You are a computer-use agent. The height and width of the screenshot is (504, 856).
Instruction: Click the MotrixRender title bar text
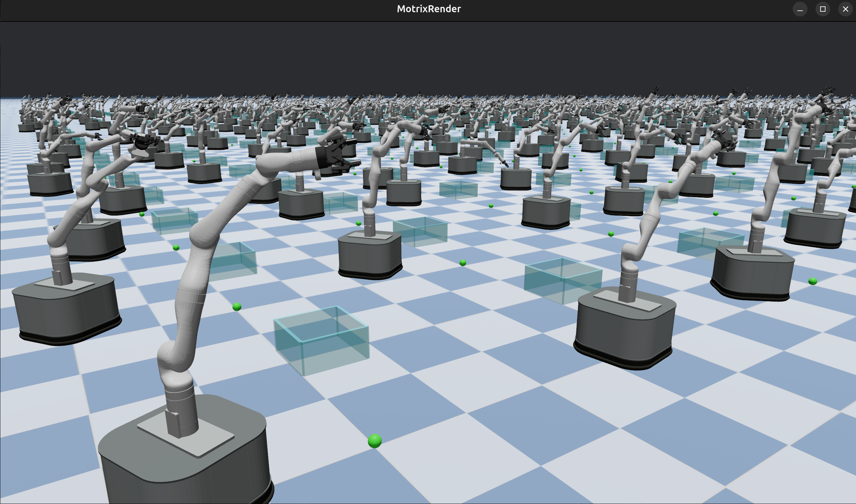click(429, 9)
